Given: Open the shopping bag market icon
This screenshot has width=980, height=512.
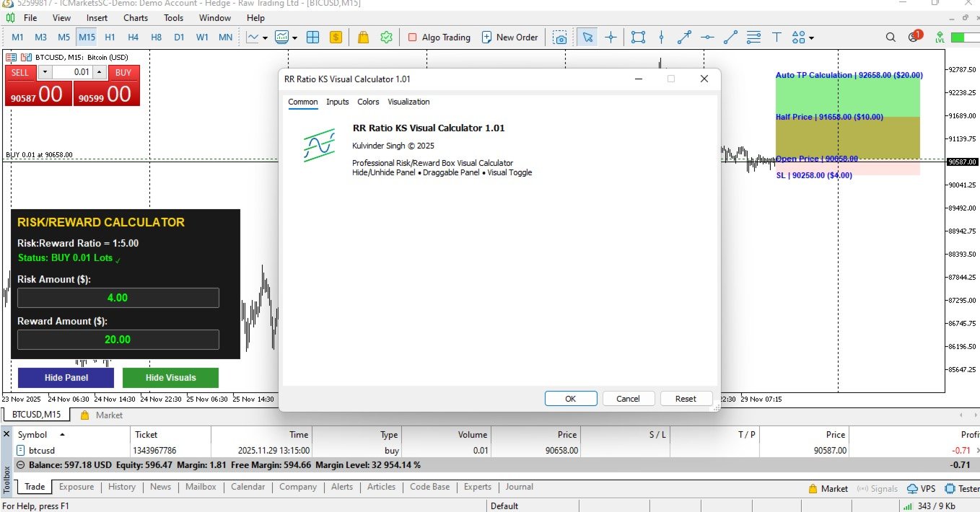Looking at the screenshot, I should 363,37.
